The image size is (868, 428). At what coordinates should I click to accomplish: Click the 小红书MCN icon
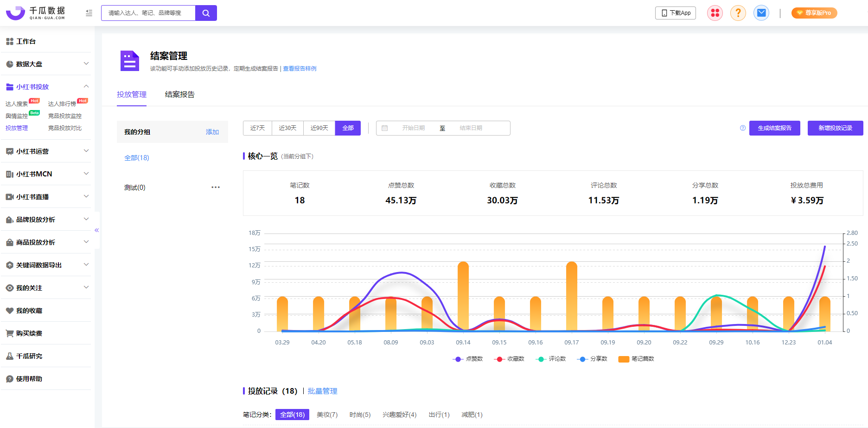coord(10,174)
